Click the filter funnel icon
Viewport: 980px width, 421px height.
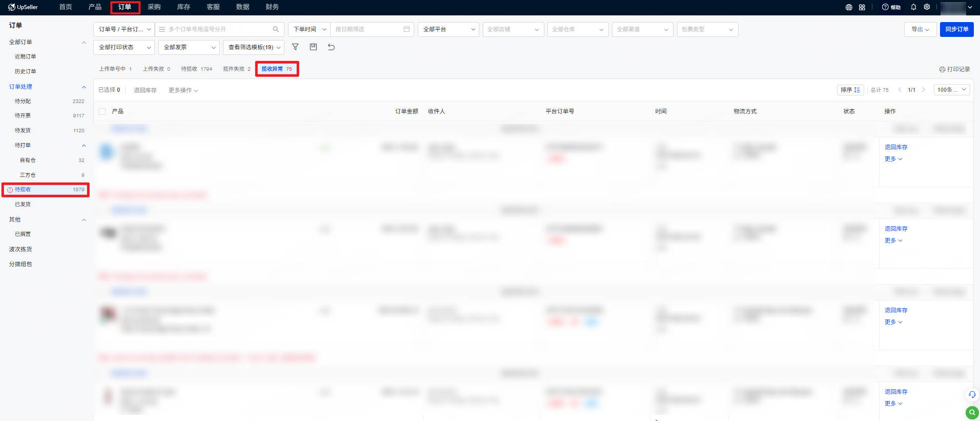pyautogui.click(x=295, y=47)
